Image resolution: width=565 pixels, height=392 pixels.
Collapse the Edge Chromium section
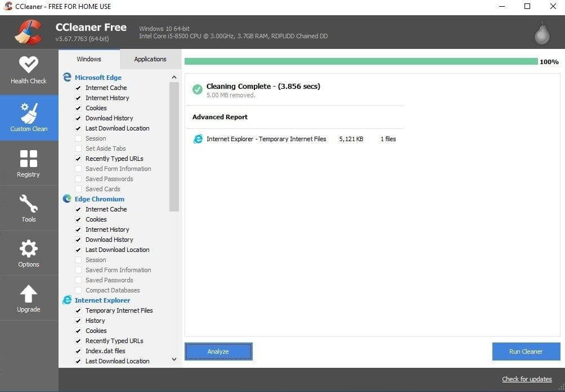[99, 199]
